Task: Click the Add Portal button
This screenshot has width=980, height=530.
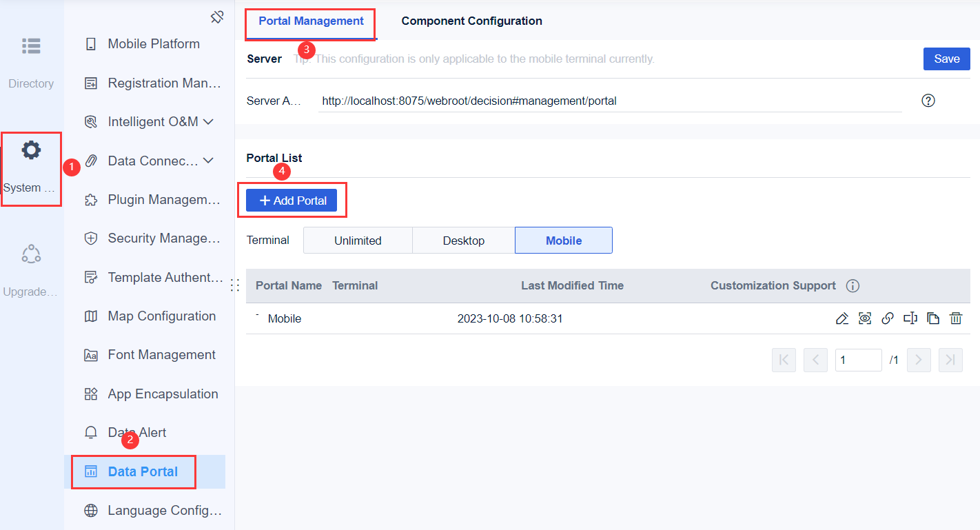Action: pyautogui.click(x=292, y=200)
